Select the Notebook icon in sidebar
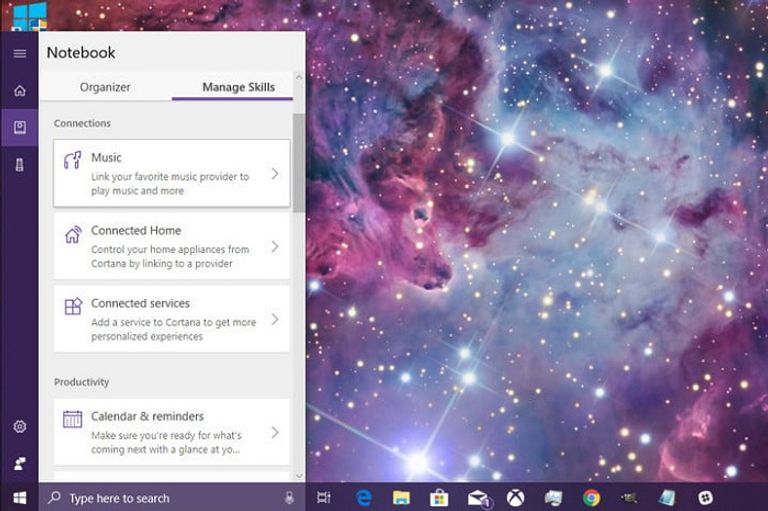The image size is (768, 511). 19,128
